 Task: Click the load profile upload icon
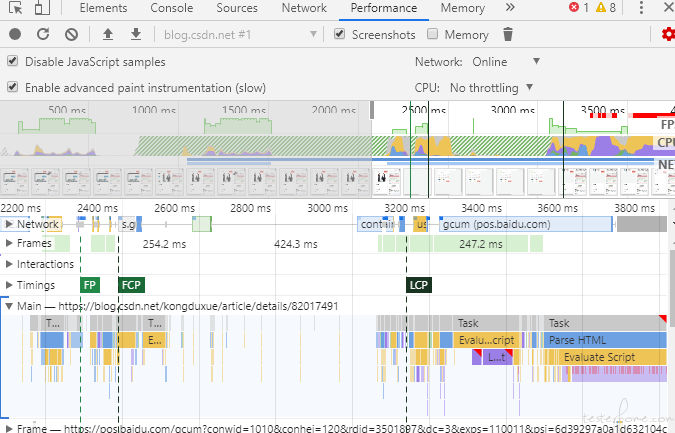tap(108, 34)
